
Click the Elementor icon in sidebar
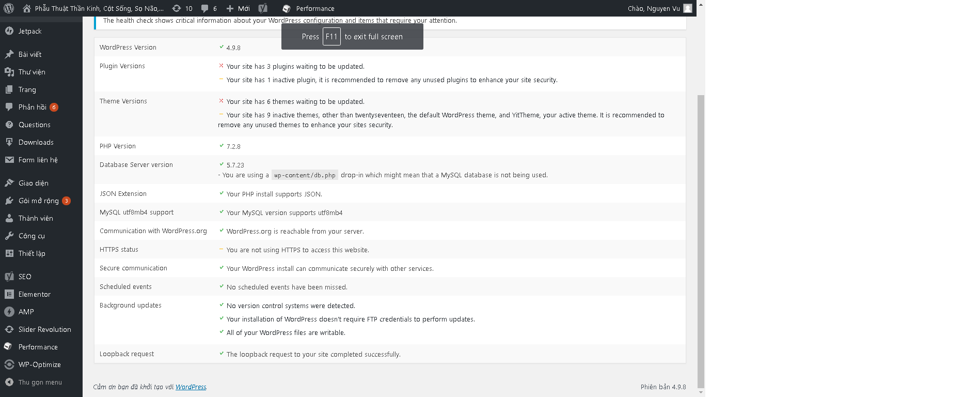click(9, 294)
